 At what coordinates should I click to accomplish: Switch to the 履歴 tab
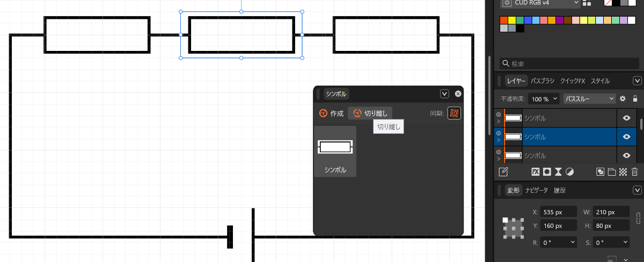coord(560,190)
